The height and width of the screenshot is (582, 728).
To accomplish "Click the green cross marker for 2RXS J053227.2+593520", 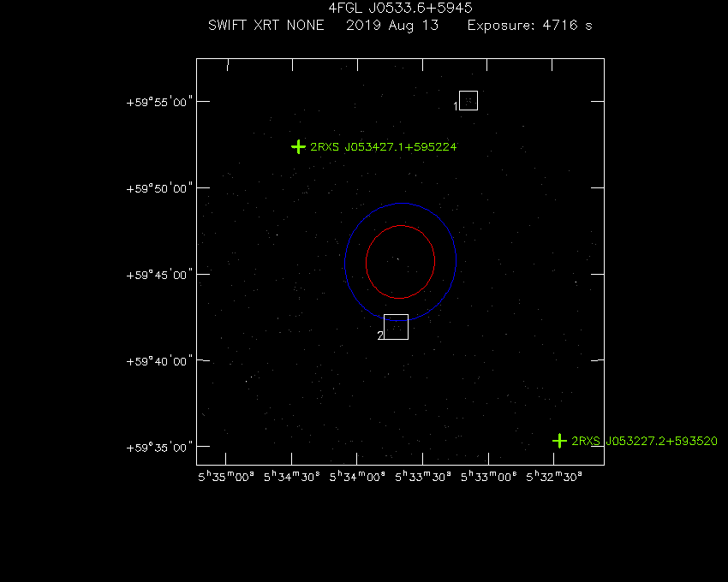I will pos(559,441).
